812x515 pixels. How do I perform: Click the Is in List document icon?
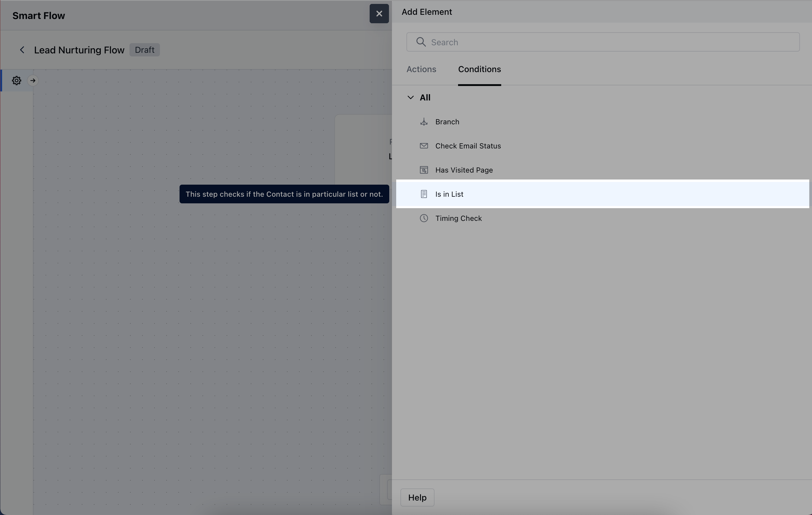pos(424,194)
